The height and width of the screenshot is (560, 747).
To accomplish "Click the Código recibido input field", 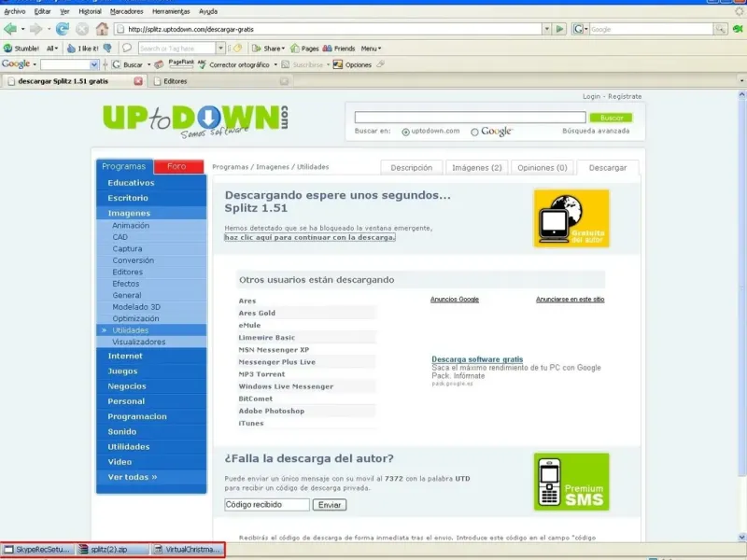I will (267, 505).
